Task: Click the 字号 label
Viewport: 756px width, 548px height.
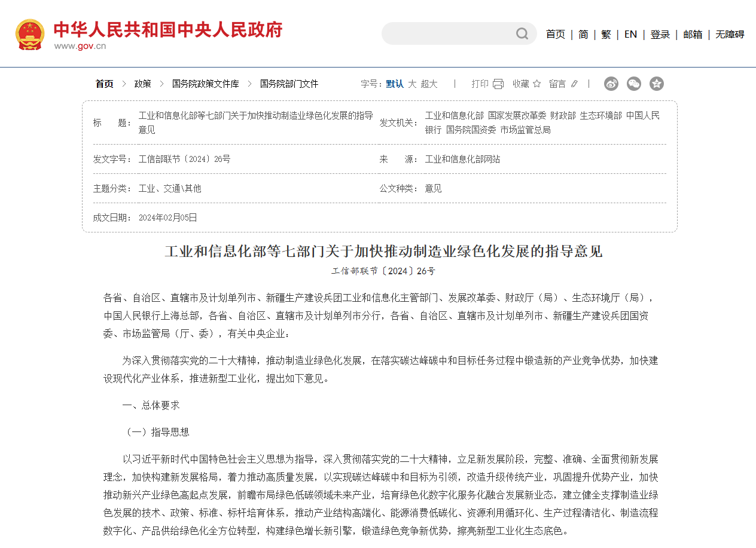Action: click(371, 84)
